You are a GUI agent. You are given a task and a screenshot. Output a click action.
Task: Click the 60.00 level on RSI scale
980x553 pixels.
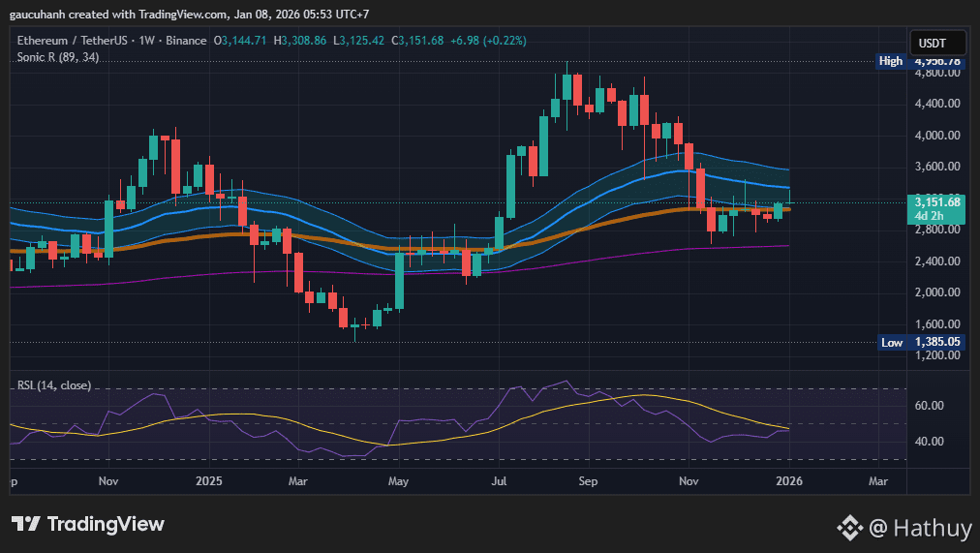pyautogui.click(x=932, y=406)
